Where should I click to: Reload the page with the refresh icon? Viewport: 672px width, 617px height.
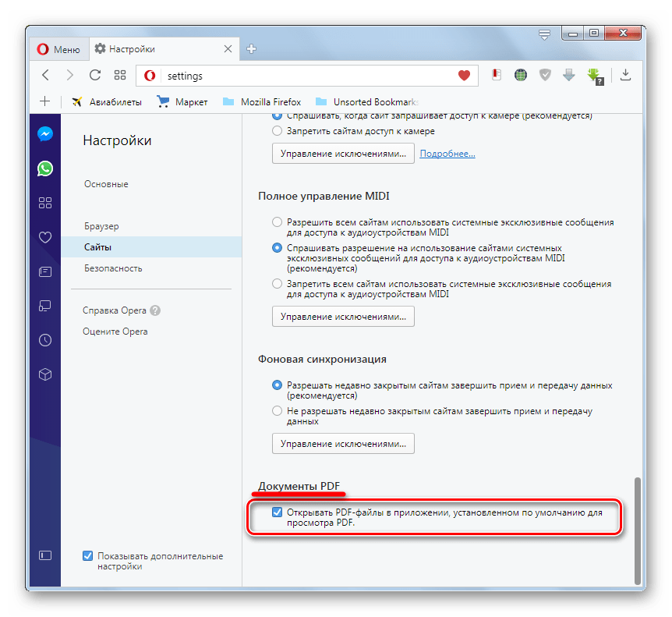tap(95, 76)
